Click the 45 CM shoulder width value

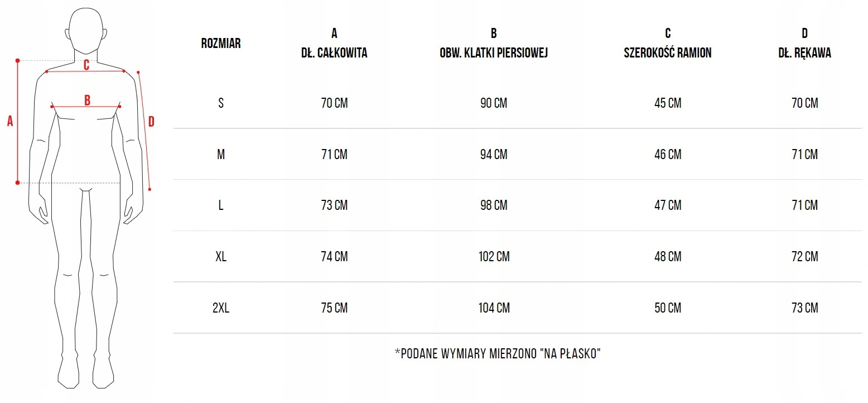coord(668,103)
